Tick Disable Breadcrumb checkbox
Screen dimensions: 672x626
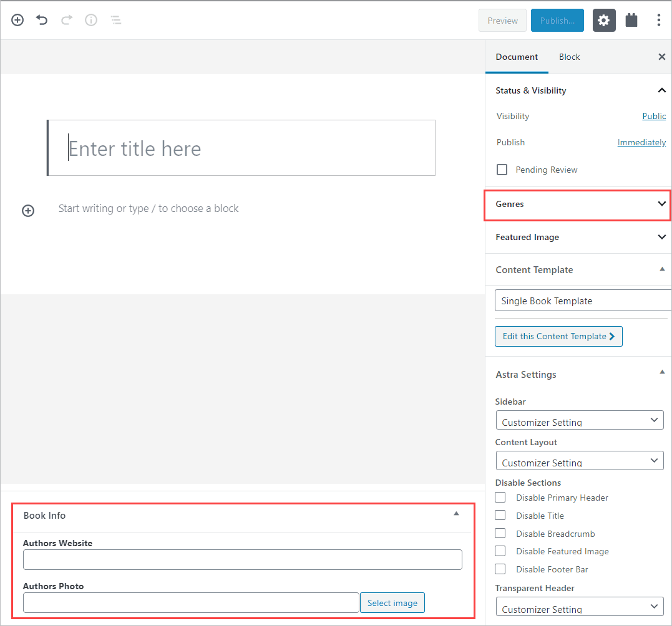pos(500,534)
